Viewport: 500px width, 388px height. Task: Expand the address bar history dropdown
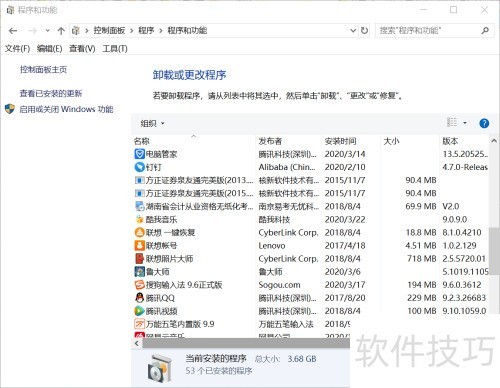353,31
